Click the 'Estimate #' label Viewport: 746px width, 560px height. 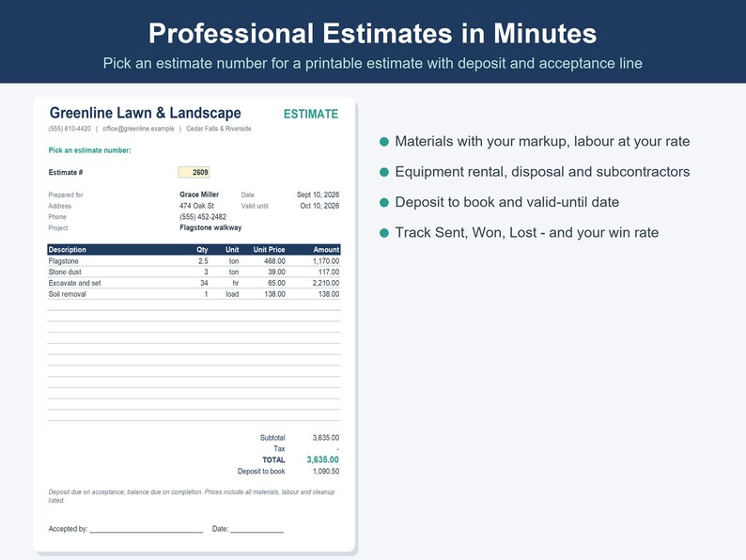point(66,172)
